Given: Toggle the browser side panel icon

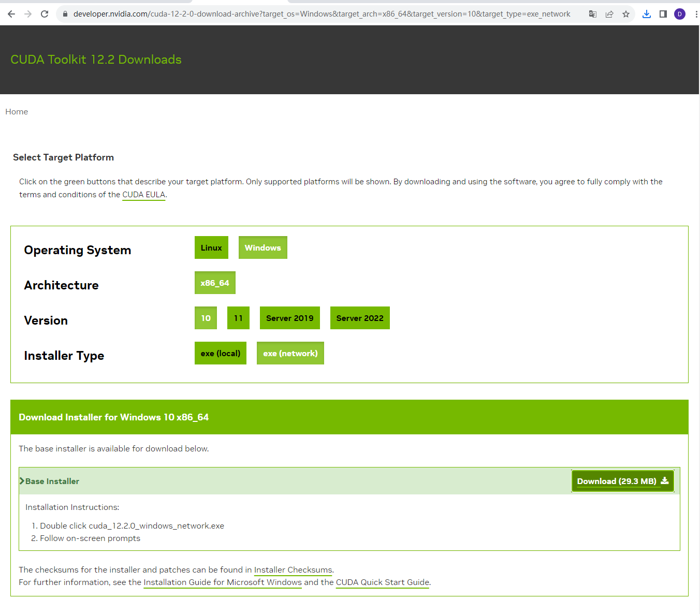Looking at the screenshot, I should 663,14.
